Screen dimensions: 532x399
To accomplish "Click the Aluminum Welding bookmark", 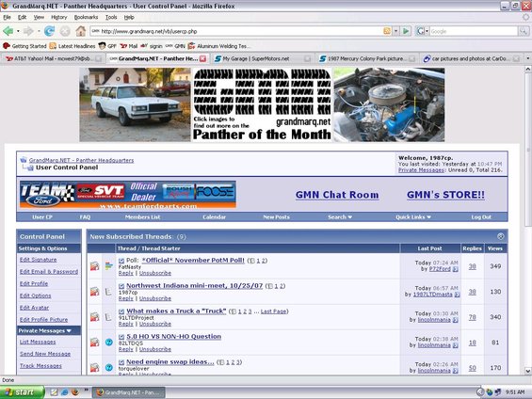I will [219, 46].
